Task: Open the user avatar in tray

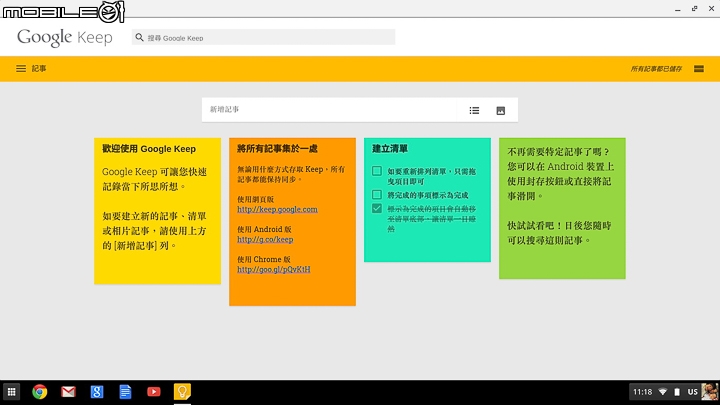Action: pyautogui.click(x=709, y=392)
